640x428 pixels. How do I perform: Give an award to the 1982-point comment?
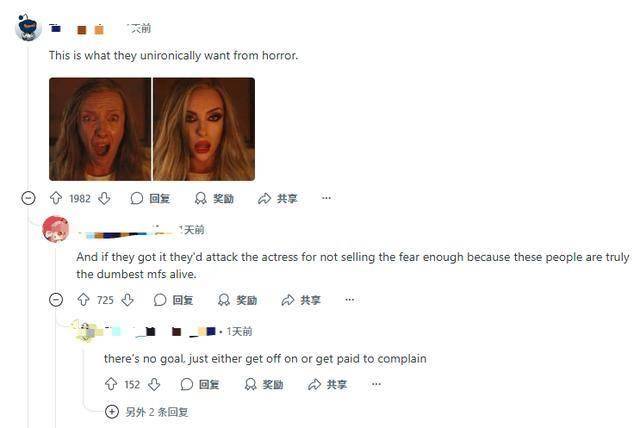click(214, 198)
